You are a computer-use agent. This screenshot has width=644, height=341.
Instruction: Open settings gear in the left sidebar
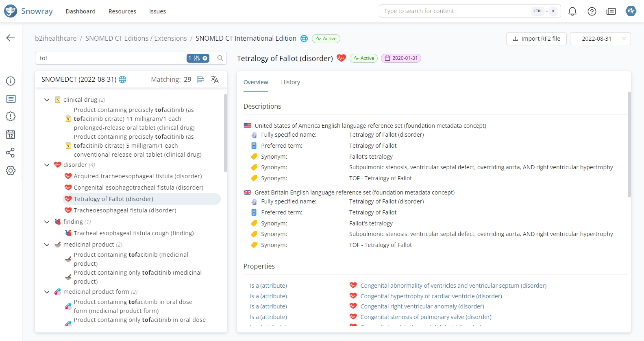(x=11, y=170)
